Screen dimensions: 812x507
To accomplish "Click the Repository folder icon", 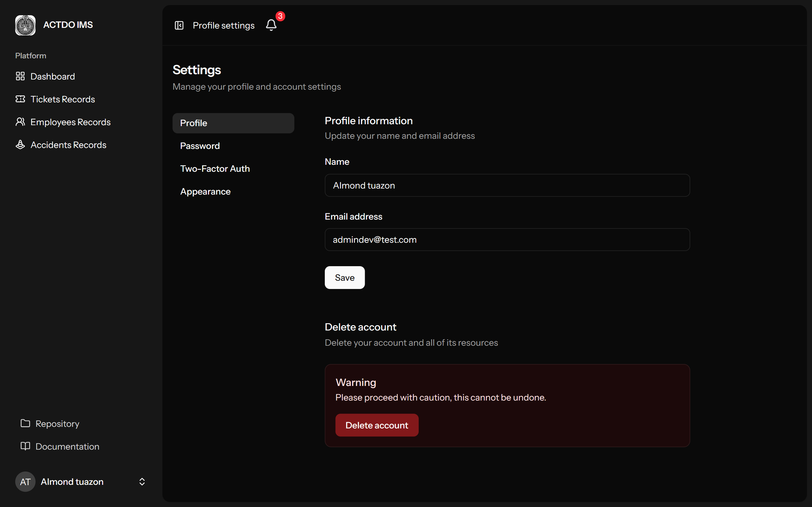I will click(25, 424).
